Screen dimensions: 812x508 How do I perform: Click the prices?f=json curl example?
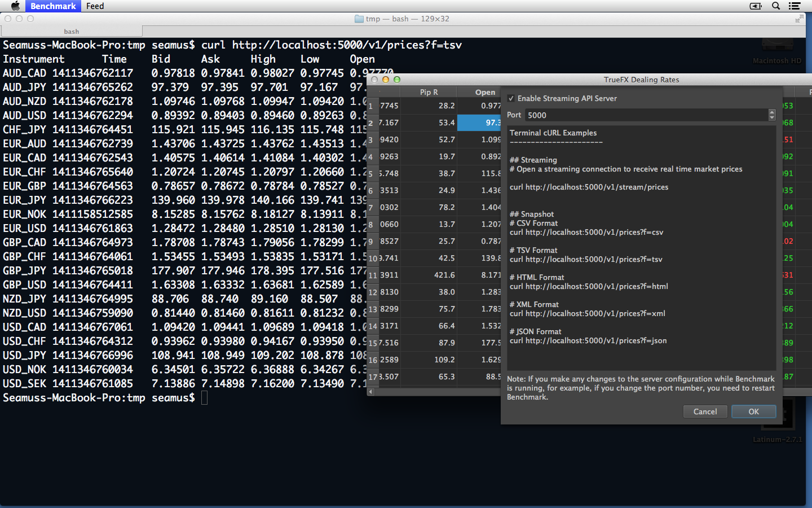point(588,340)
